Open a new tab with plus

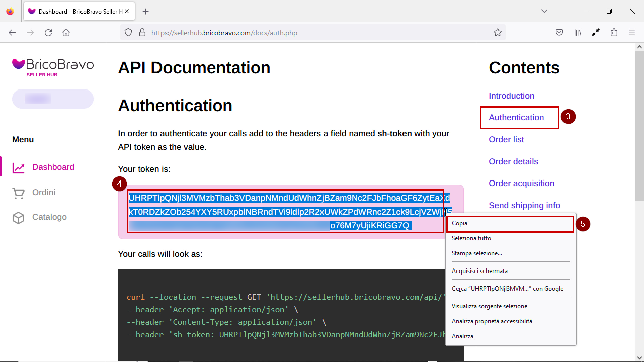(146, 11)
